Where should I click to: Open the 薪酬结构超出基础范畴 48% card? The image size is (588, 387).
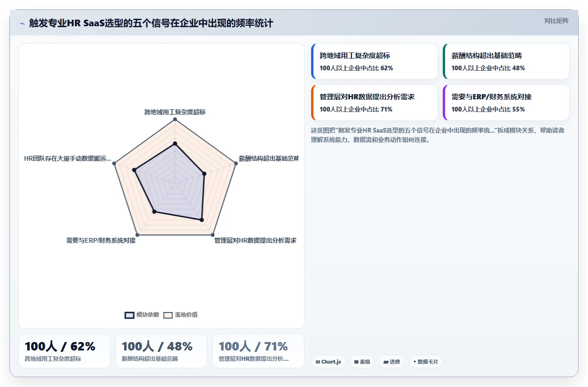pos(506,61)
